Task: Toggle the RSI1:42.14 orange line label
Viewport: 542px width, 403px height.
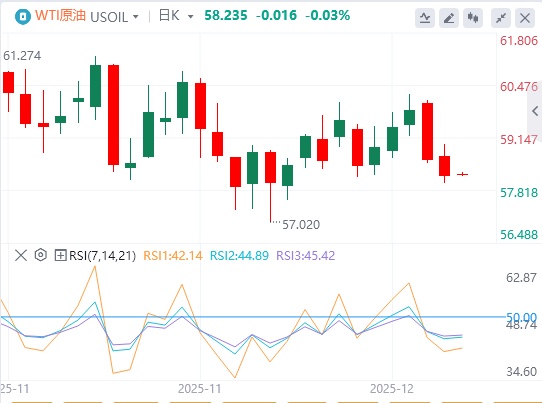Action: 172,256
